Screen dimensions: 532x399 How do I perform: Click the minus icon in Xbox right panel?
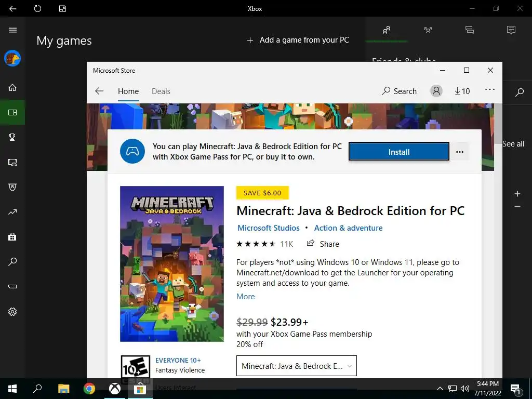517,206
